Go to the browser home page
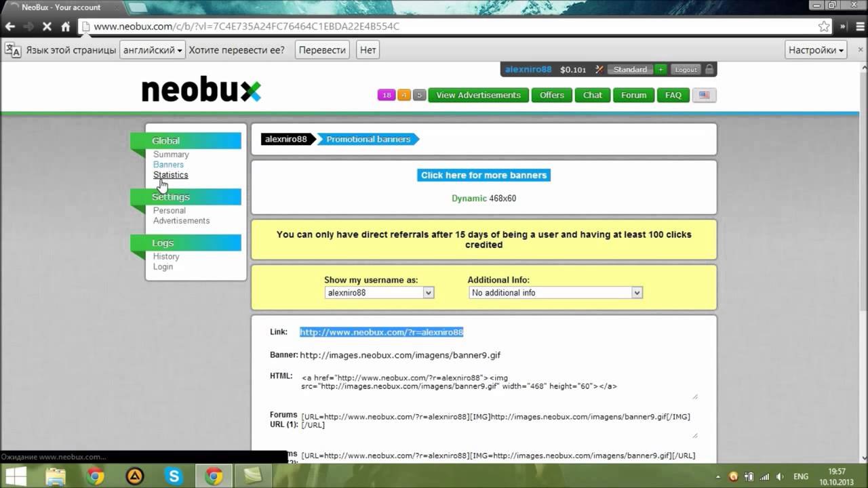Image resolution: width=868 pixels, height=488 pixels. (x=66, y=26)
